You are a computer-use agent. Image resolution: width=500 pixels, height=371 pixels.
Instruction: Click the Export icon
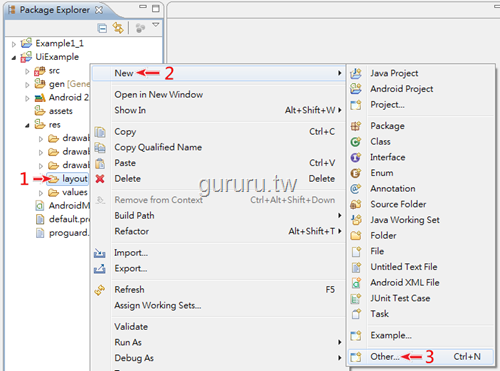[x=100, y=269]
